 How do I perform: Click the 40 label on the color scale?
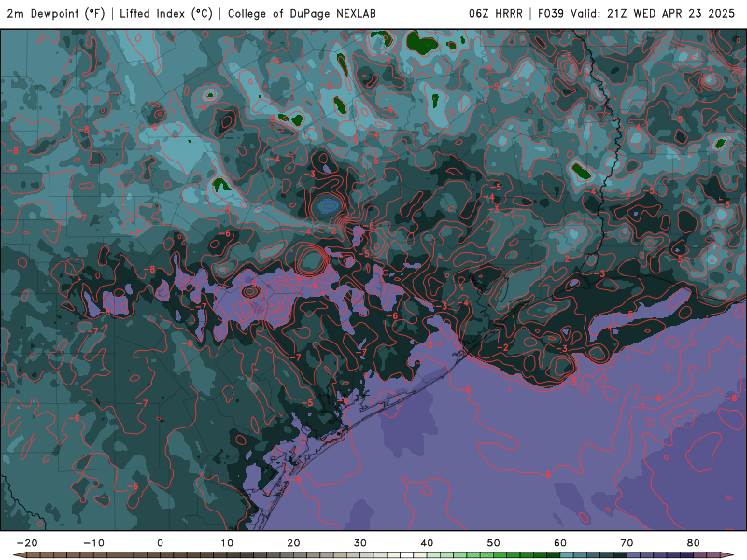pyautogui.click(x=427, y=543)
